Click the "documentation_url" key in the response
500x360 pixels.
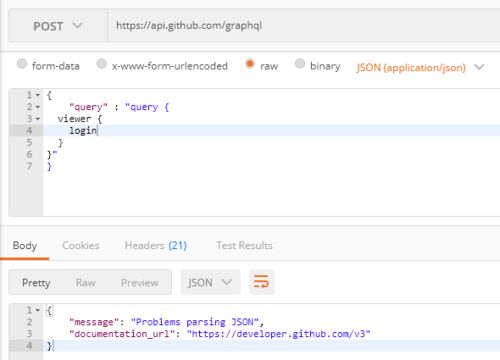pos(122,334)
